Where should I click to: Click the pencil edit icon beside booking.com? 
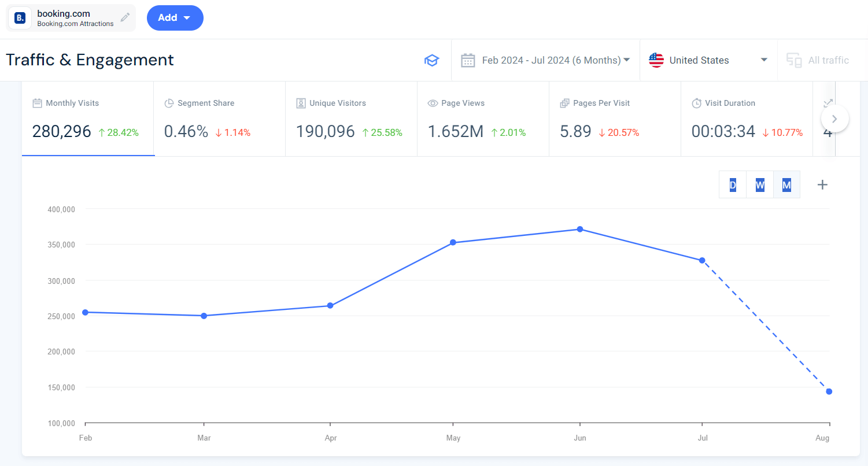[x=125, y=17]
